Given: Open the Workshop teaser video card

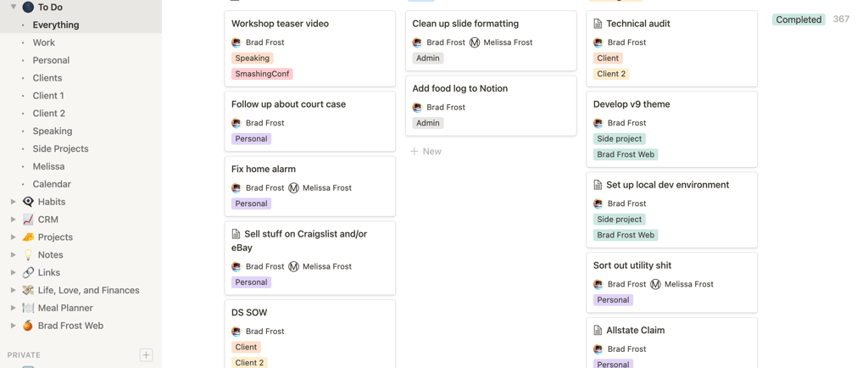Looking at the screenshot, I should [280, 24].
